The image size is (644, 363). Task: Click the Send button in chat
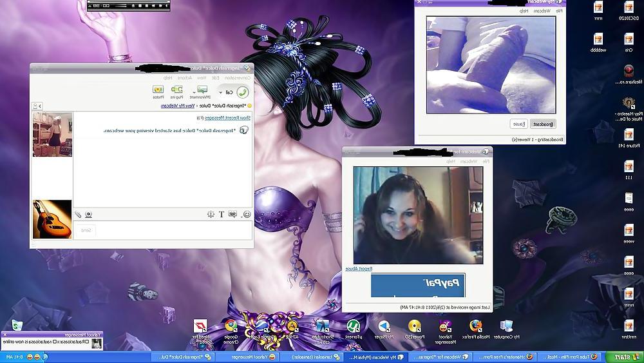(x=86, y=231)
